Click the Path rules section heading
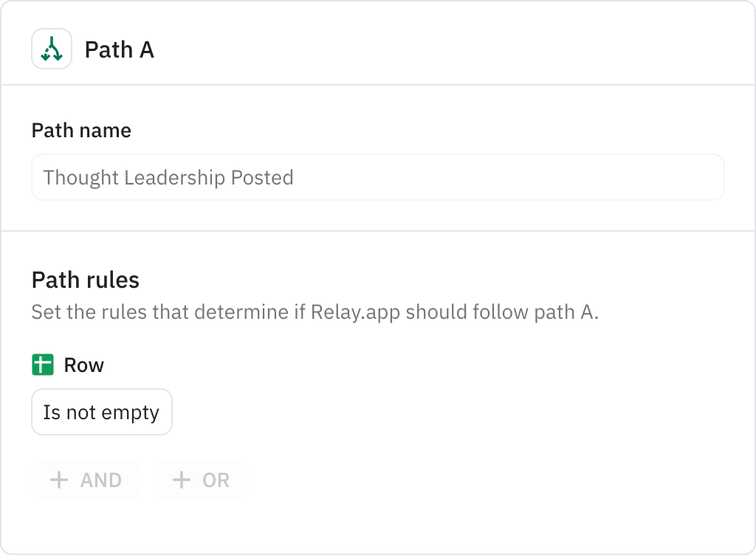Image resolution: width=756 pixels, height=555 pixels. coord(86,280)
